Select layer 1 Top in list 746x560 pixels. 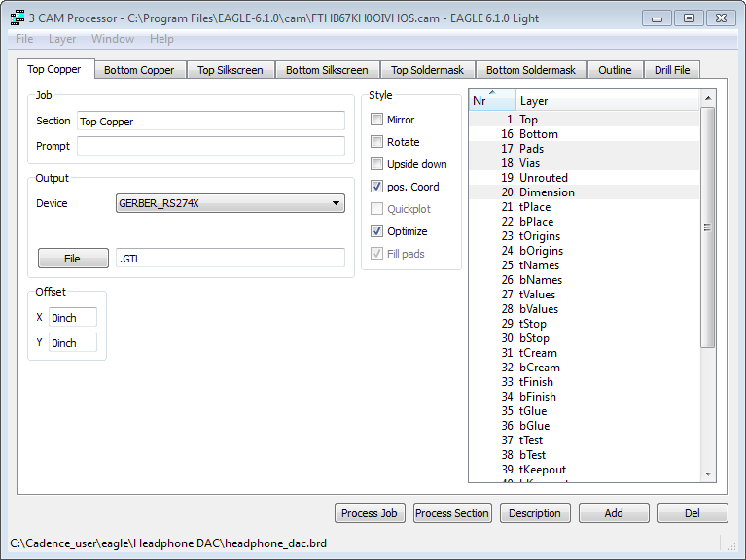coord(585,120)
